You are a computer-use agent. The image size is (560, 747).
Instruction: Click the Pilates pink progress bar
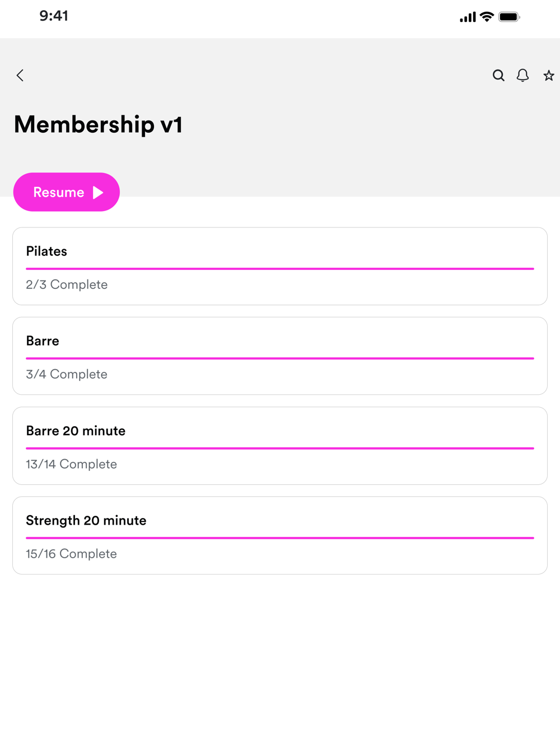280,269
